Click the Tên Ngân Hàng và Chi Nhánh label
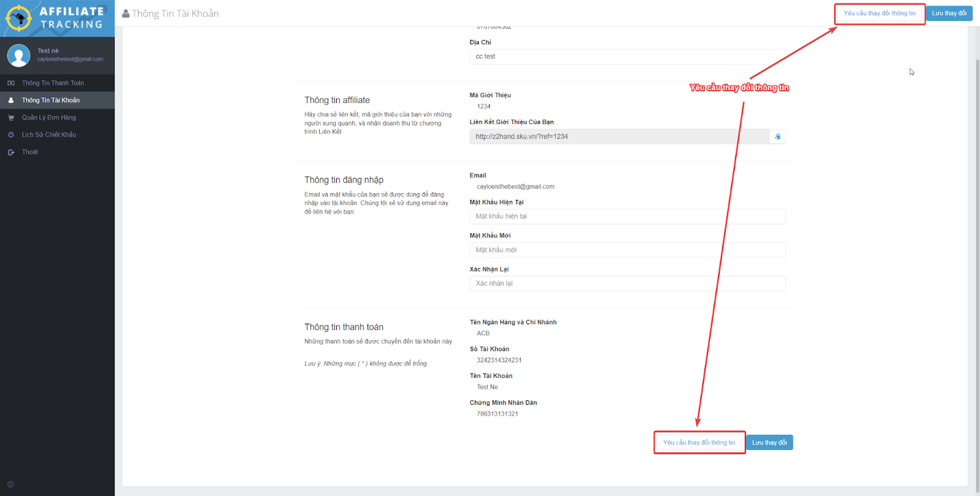The image size is (980, 496). (x=513, y=322)
